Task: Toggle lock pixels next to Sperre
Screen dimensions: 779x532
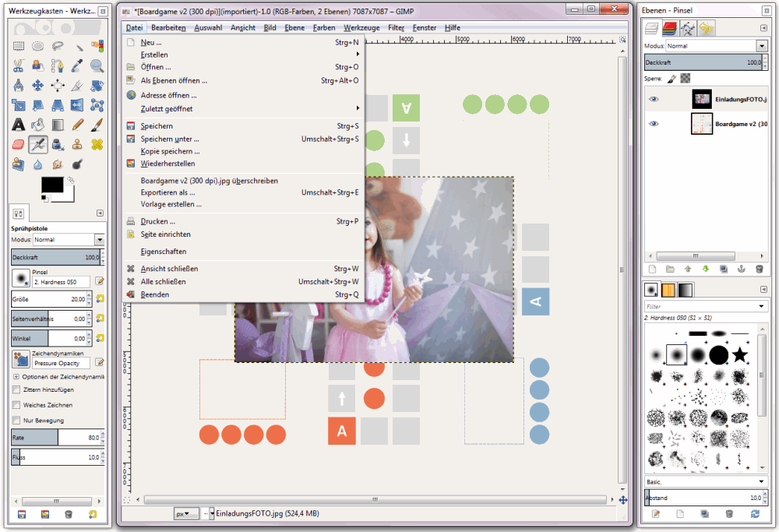Action: click(671, 79)
